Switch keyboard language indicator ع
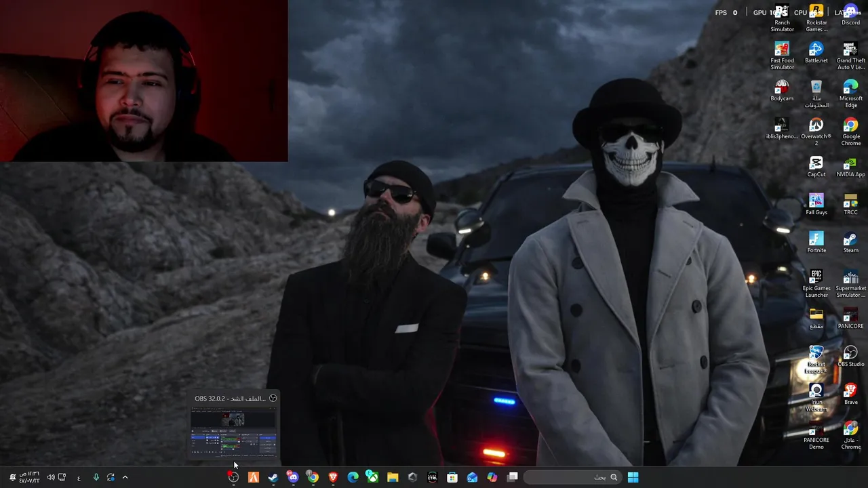Image resolution: width=868 pixels, height=488 pixels. (x=79, y=478)
